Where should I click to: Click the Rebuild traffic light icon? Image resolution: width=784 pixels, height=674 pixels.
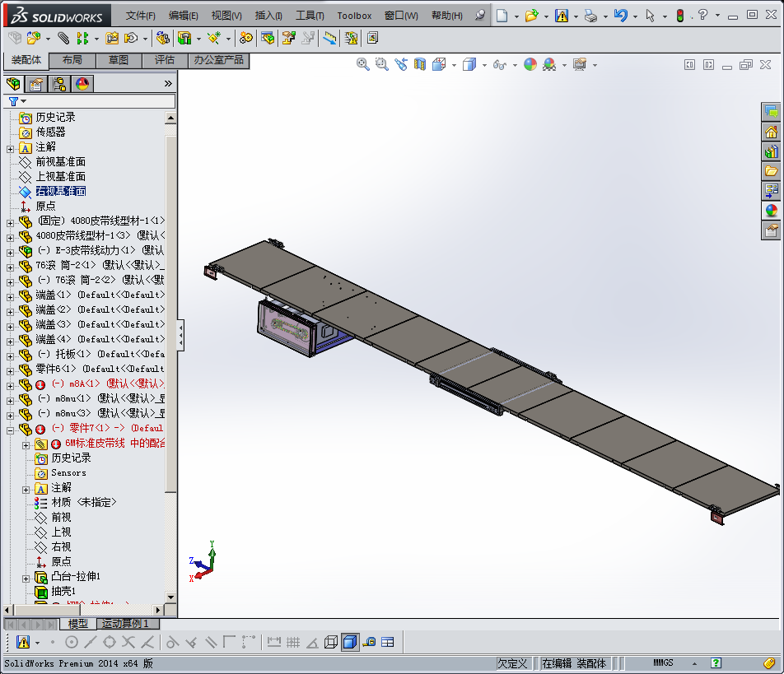pyautogui.click(x=679, y=16)
